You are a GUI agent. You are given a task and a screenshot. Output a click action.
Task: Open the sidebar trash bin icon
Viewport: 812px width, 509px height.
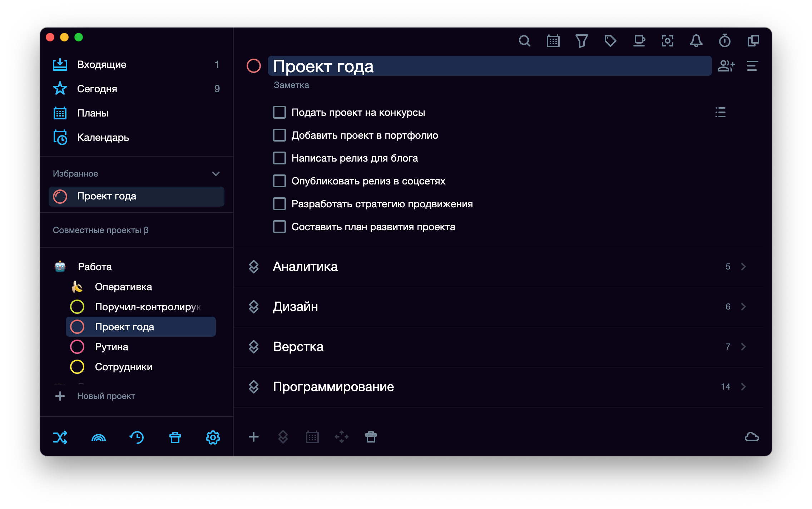(x=175, y=438)
